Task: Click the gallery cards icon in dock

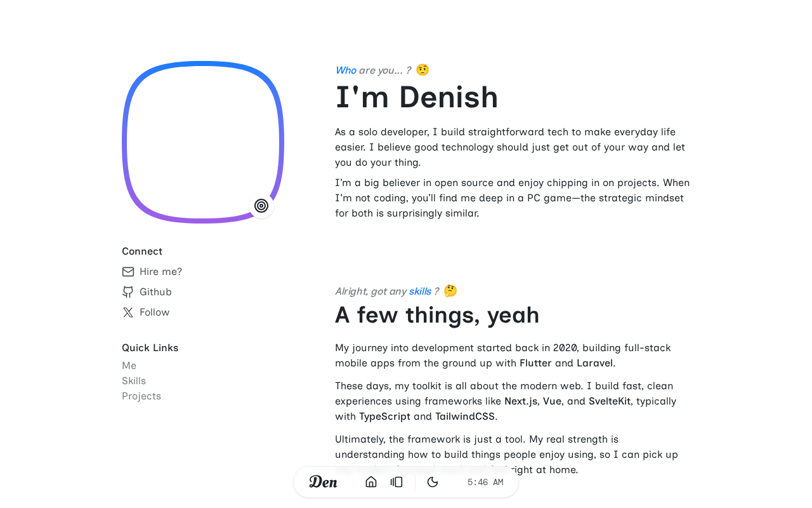Action: (x=396, y=482)
